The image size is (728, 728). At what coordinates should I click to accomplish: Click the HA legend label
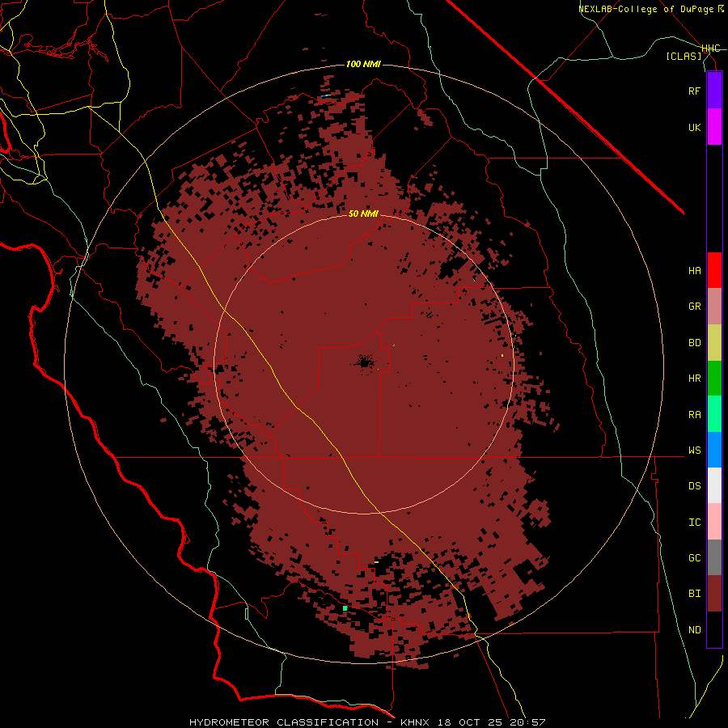coord(695,271)
